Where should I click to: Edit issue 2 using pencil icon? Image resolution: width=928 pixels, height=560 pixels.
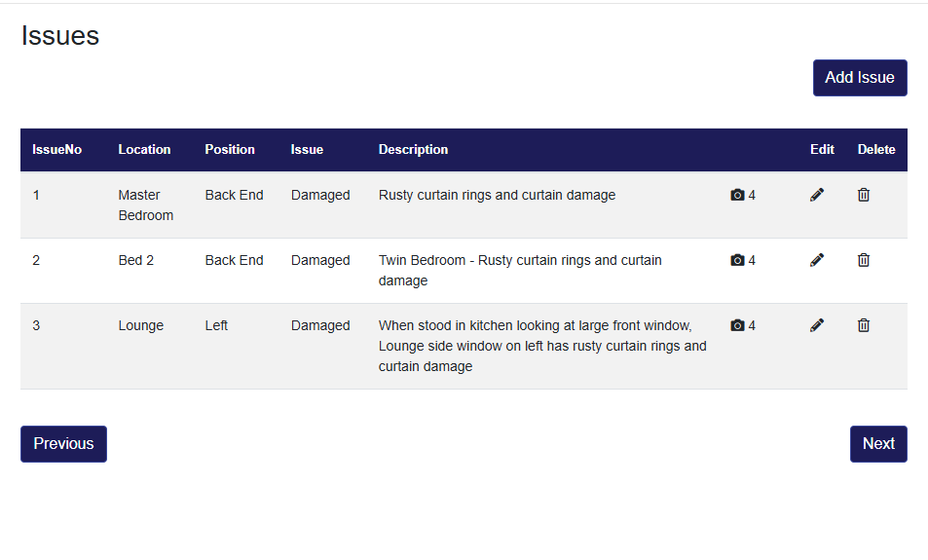817,260
